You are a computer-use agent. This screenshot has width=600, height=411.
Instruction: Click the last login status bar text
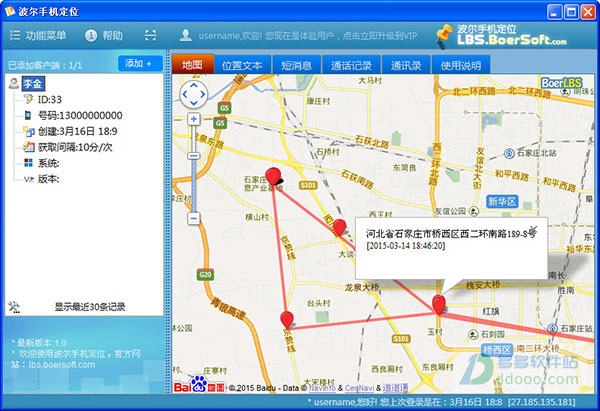[442, 402]
